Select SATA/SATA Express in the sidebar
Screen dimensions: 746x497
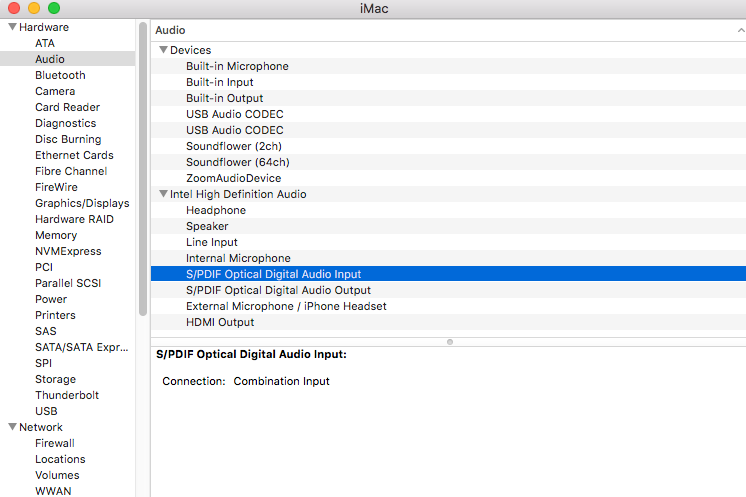pos(82,347)
